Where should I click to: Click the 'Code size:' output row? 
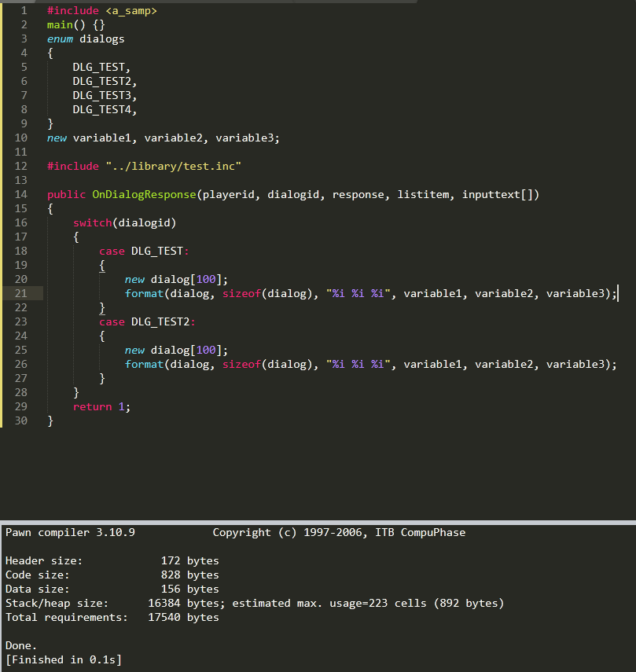tap(112, 575)
